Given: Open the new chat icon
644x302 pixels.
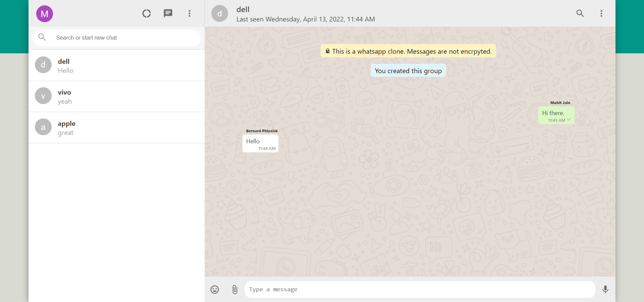Looking at the screenshot, I should pos(168,13).
